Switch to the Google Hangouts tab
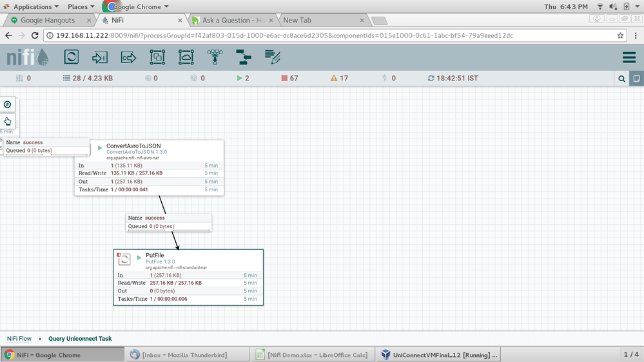Screen dimensions: 644x362 pos(46,21)
